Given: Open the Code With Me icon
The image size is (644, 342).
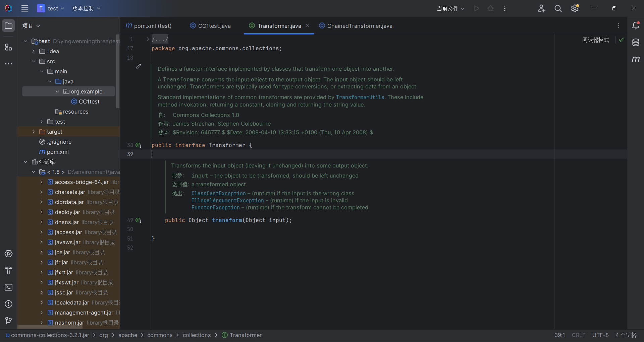Looking at the screenshot, I should [x=541, y=8].
